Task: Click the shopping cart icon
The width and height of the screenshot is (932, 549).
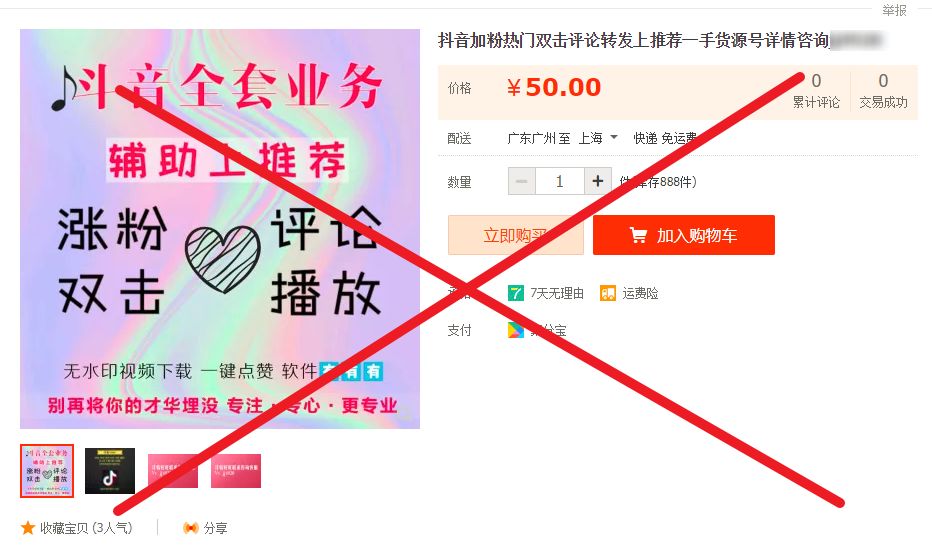Action: tap(638, 235)
